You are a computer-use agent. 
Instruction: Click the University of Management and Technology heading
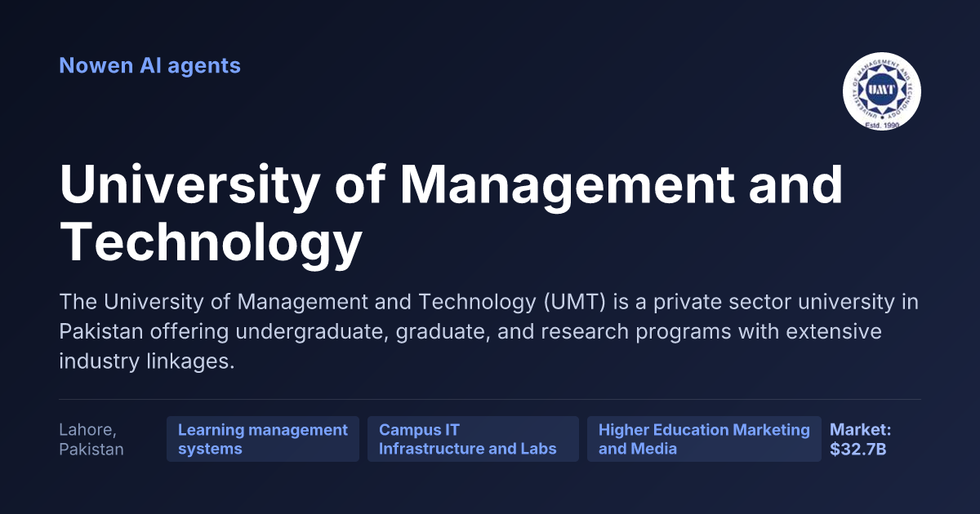click(x=451, y=214)
